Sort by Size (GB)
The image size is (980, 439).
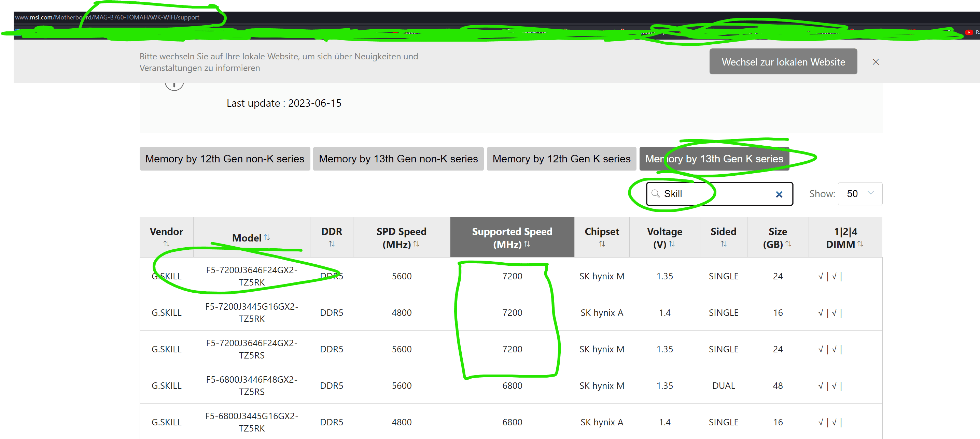788,244
